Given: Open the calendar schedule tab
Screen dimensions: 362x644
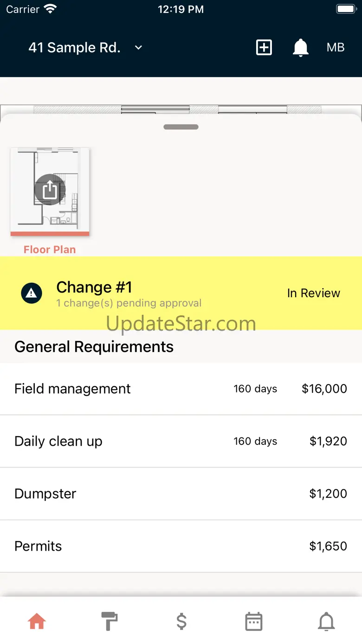Looking at the screenshot, I should tap(254, 621).
